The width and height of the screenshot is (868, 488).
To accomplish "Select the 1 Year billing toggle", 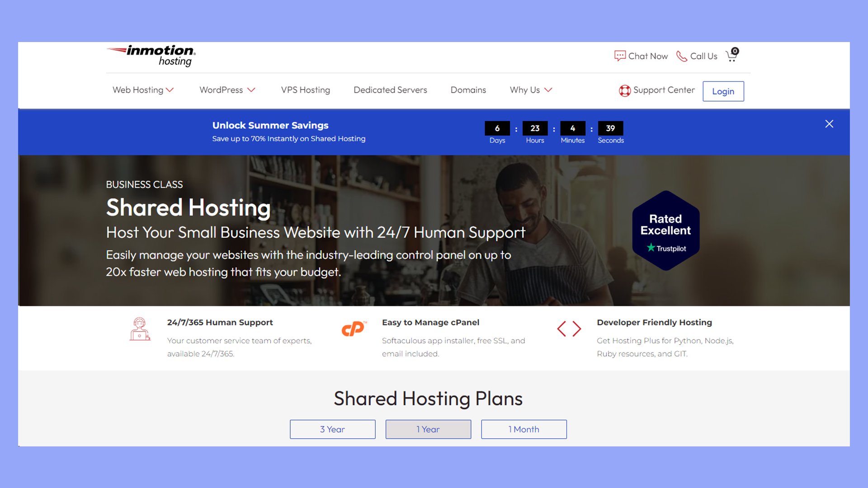I will (428, 429).
